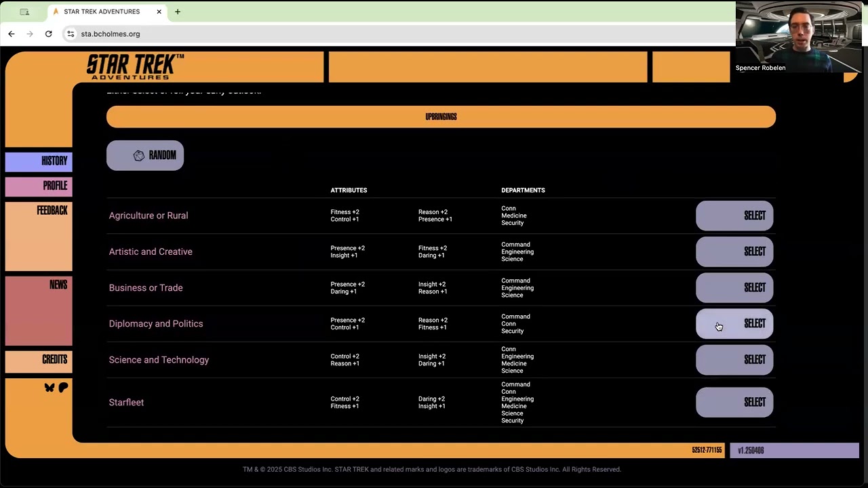Image resolution: width=868 pixels, height=488 pixels.
Task: Click 'Presence +2' in the Business or Trade row
Action: [347, 284]
